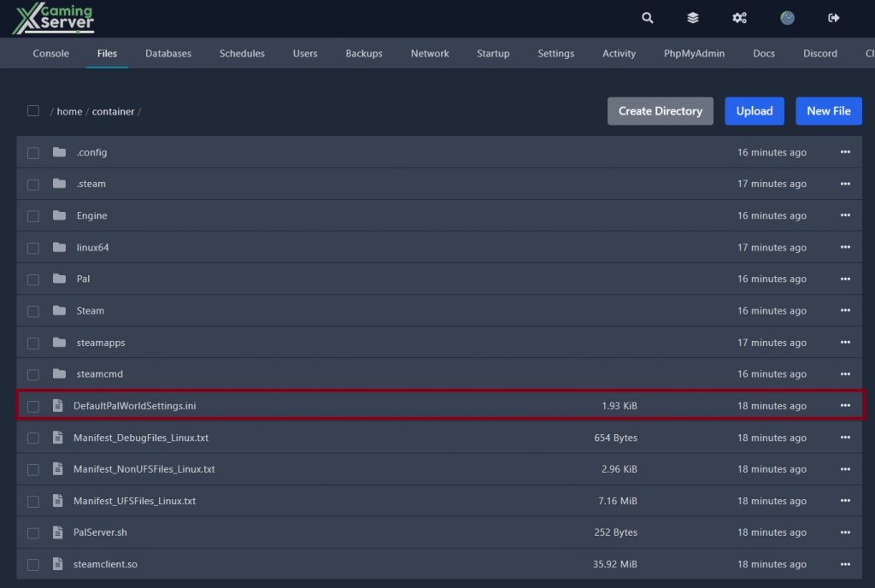Open the options menu for DefaultPalWorldSettings.ini
Viewport: 875px width, 588px height.
tap(845, 405)
